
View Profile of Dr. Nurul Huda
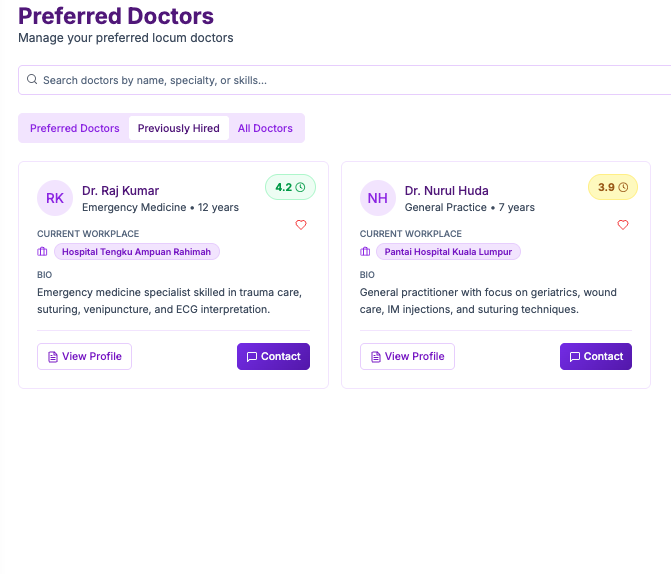[x=407, y=357]
